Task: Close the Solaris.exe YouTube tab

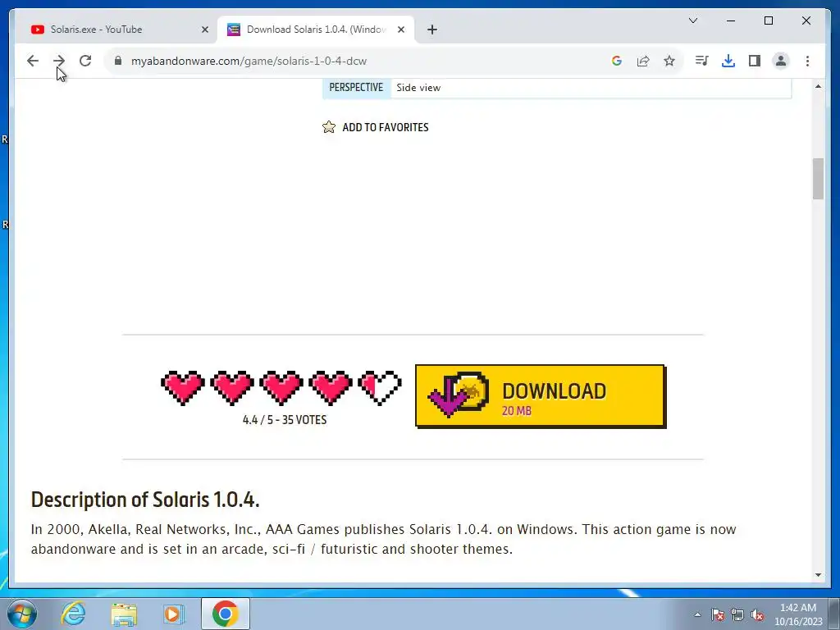Action: 204,30
